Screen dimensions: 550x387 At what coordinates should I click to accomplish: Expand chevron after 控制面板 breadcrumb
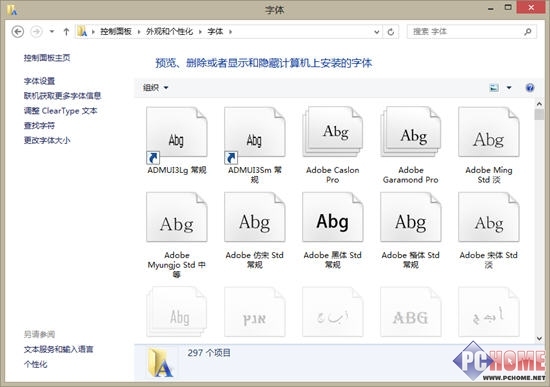139,32
